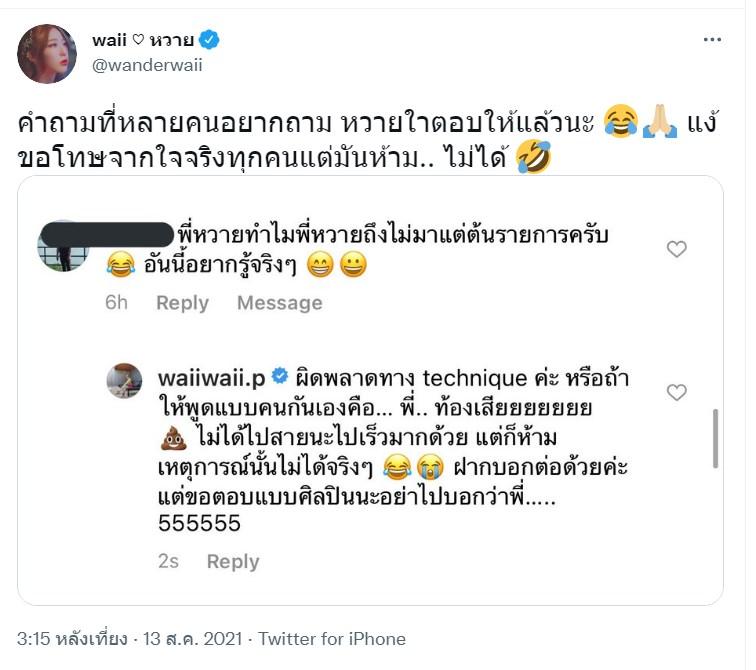Screen dimensions: 756x670
Task: Click the comment scrollbar in the embedded image
Action: pos(715,439)
